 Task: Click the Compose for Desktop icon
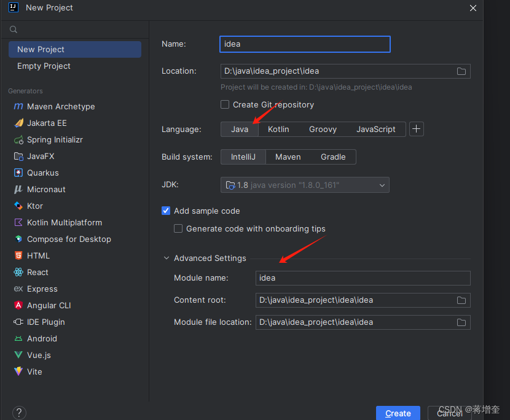click(x=18, y=239)
